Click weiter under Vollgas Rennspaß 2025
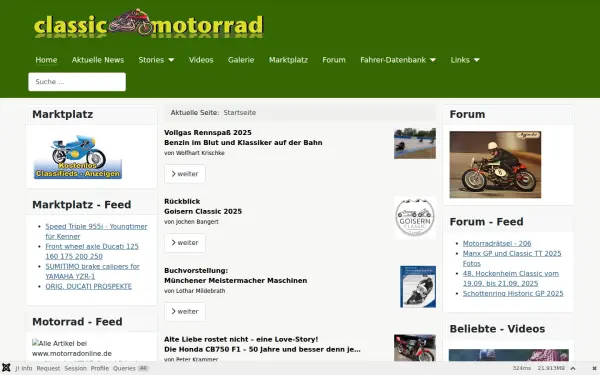This screenshot has width=600, height=375. (185, 174)
